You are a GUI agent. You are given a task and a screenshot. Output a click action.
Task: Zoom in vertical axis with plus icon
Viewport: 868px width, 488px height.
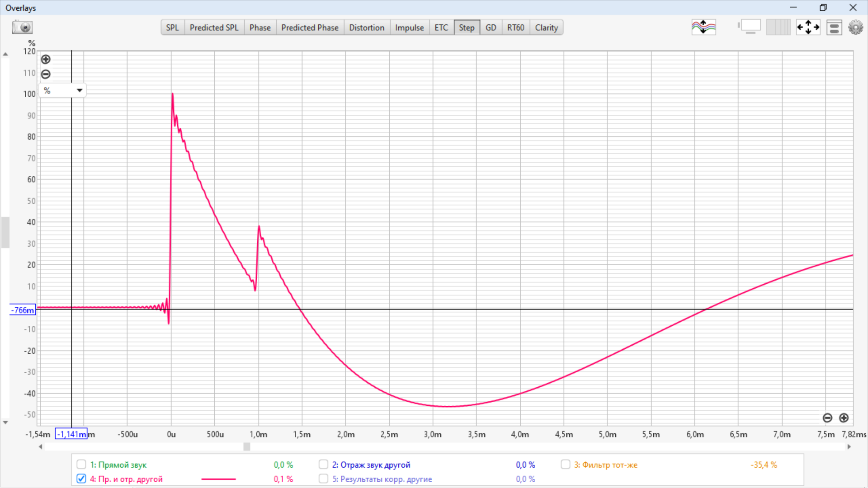46,59
